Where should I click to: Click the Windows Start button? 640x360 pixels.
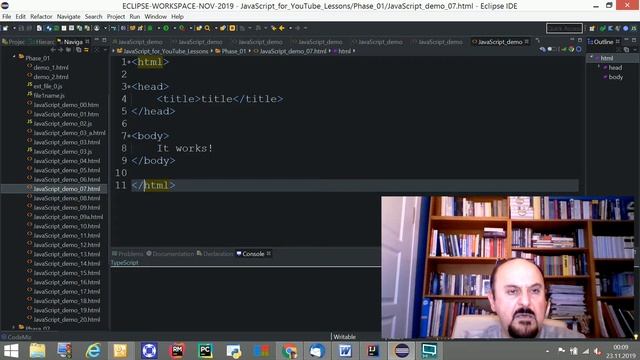11,351
